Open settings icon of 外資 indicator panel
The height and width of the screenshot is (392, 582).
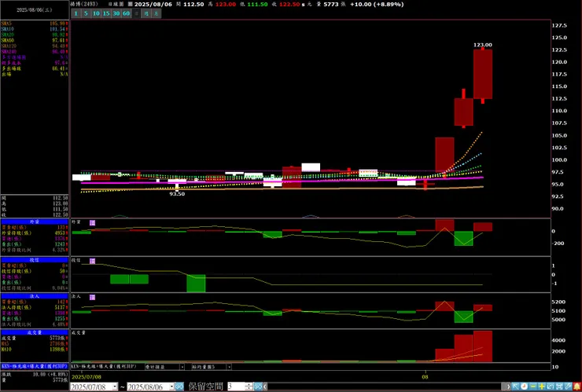point(93,222)
